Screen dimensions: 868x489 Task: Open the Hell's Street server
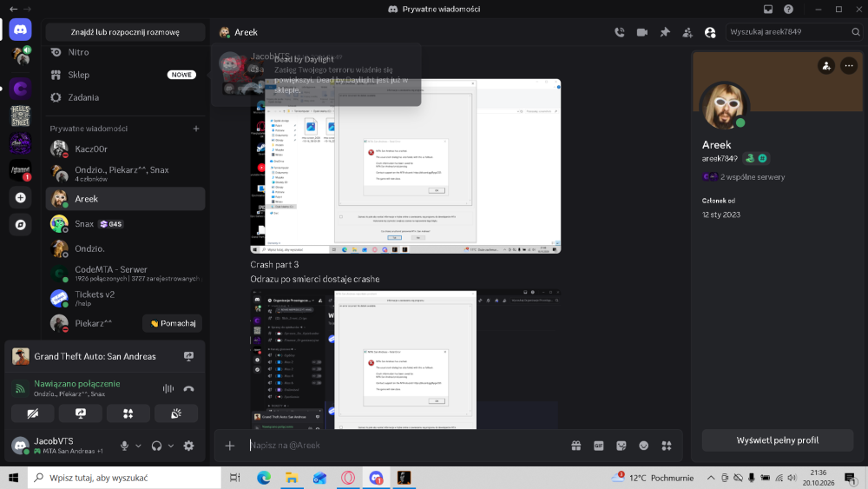[21, 116]
